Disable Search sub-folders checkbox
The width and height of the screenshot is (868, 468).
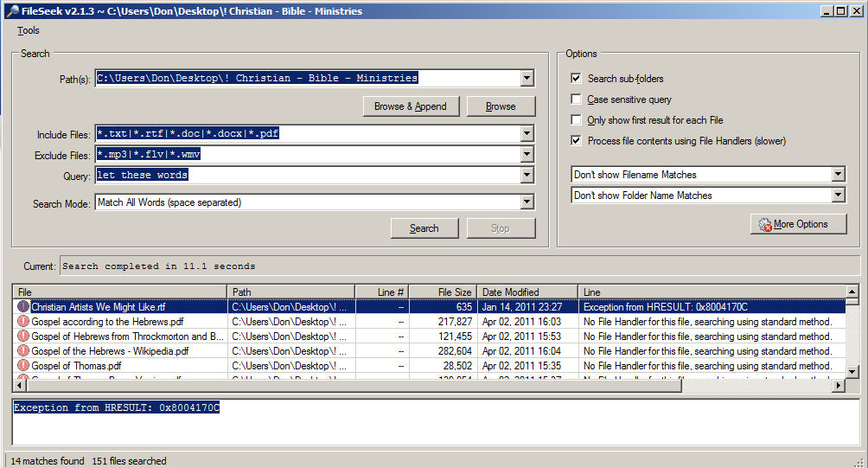[x=577, y=79]
